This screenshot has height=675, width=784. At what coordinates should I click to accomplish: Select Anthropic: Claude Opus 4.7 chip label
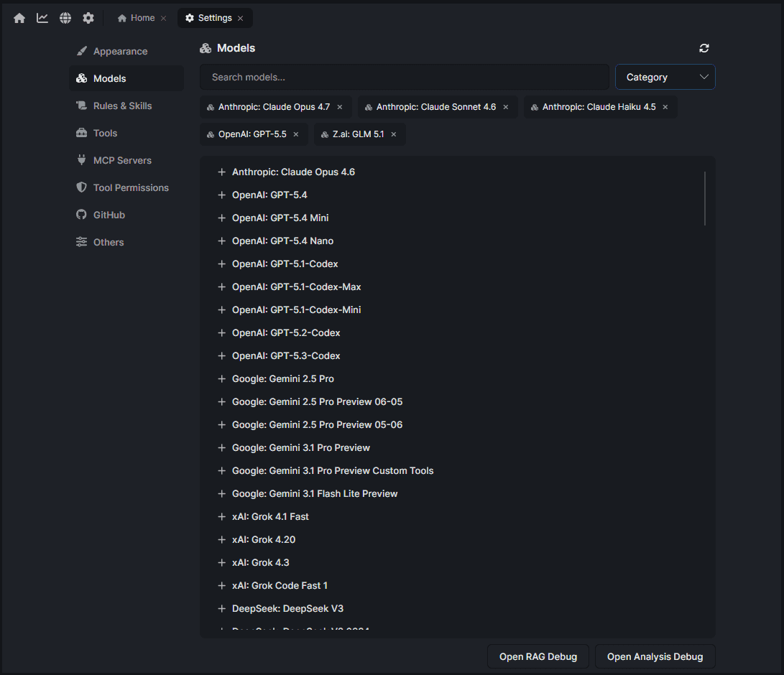pos(274,107)
